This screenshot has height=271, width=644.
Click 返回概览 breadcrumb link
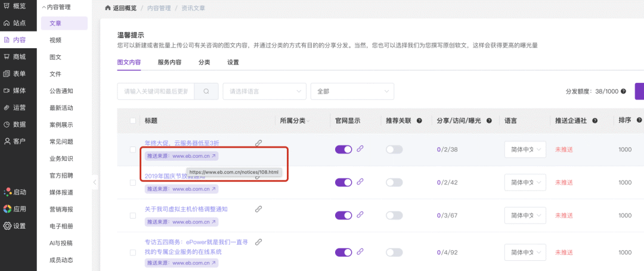[x=123, y=8]
